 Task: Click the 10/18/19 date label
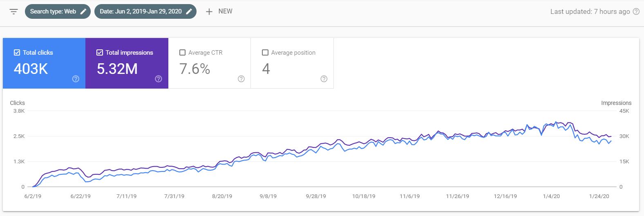pyautogui.click(x=364, y=196)
